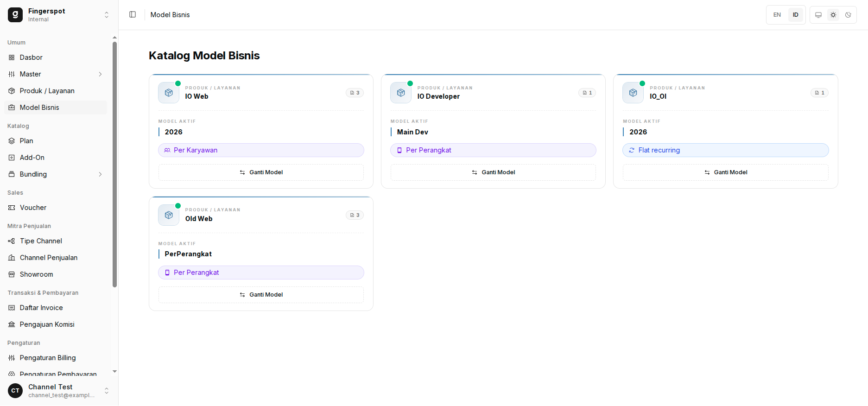Open Channel Penjualan page
This screenshot has height=406, width=868.
(x=56, y=258)
